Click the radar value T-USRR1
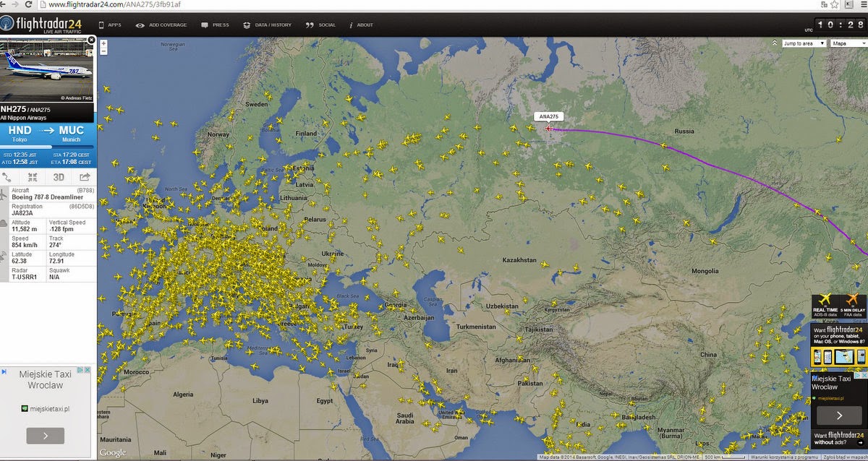This screenshot has height=461, width=868. pos(24,277)
